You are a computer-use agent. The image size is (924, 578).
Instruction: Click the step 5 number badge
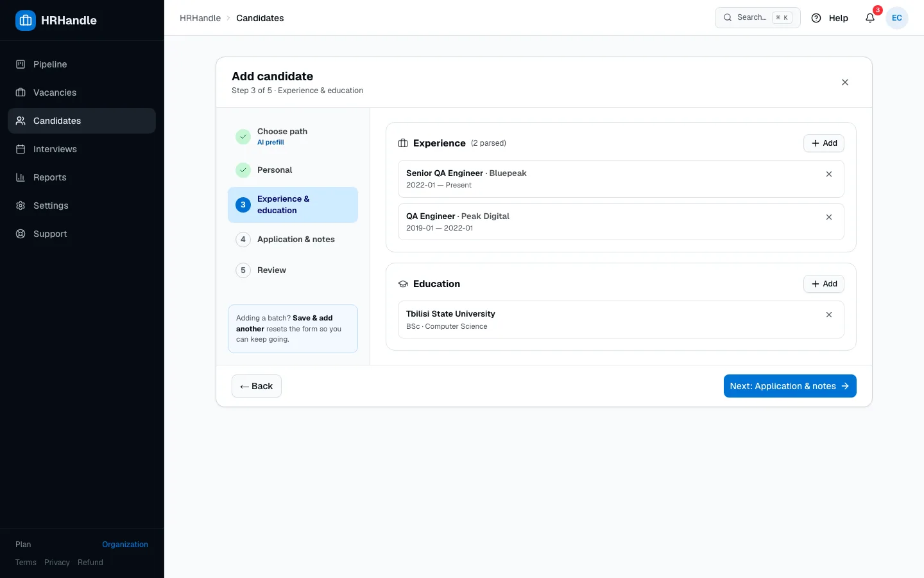point(243,270)
